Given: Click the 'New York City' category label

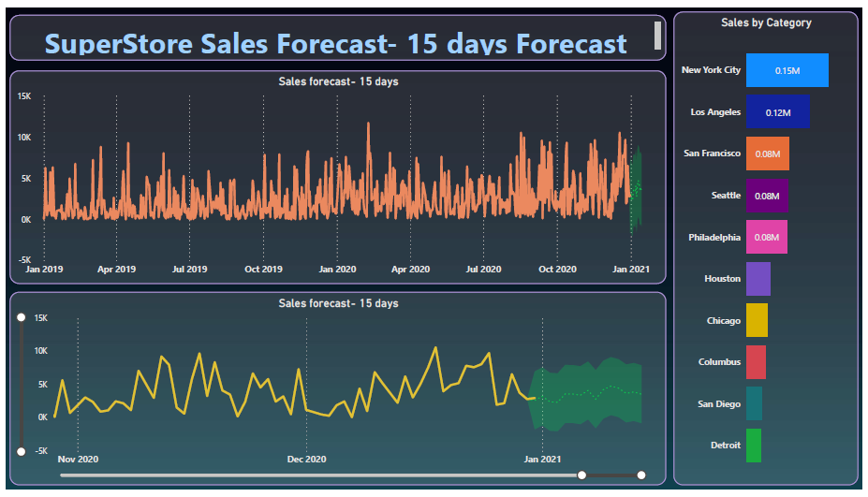Looking at the screenshot, I should [x=711, y=70].
